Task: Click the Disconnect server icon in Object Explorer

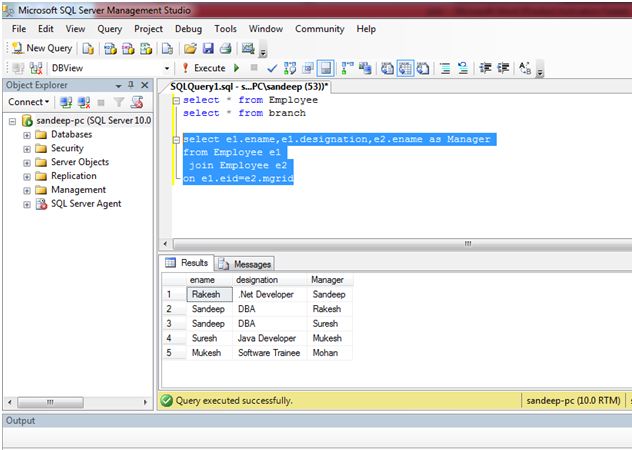Action: point(83,102)
